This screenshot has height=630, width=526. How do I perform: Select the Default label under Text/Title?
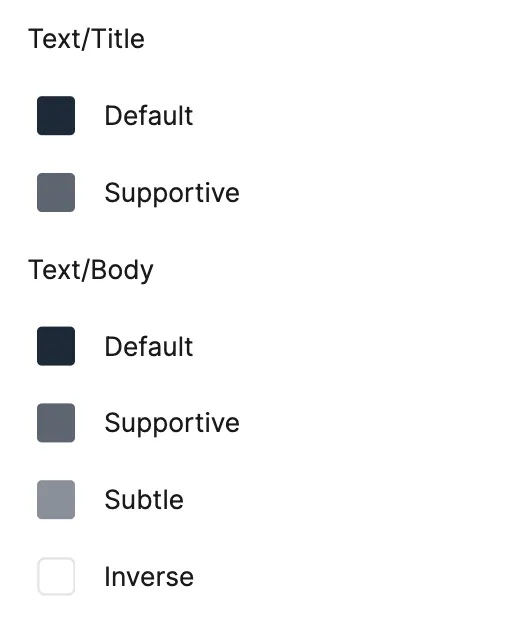pos(149,116)
